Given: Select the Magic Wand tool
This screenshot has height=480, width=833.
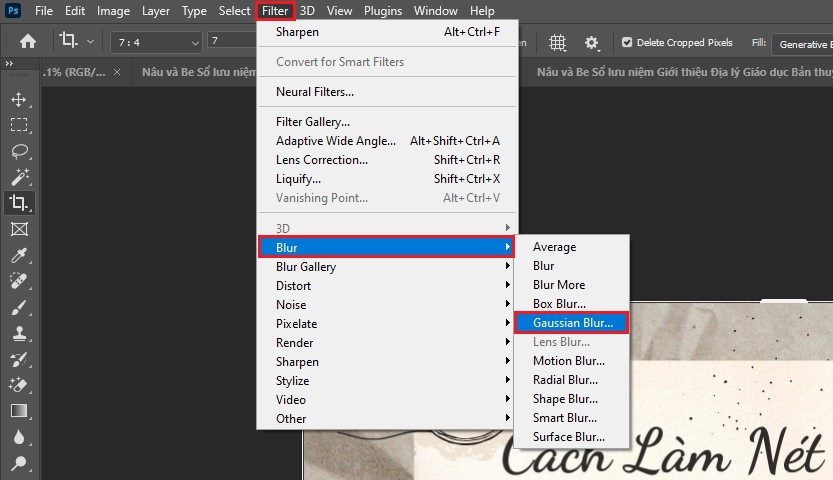Looking at the screenshot, I should (x=19, y=177).
